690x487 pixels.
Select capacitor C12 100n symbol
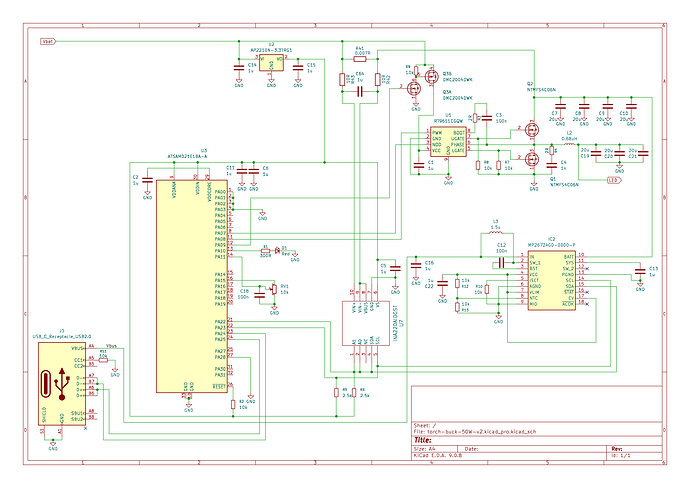(x=501, y=263)
